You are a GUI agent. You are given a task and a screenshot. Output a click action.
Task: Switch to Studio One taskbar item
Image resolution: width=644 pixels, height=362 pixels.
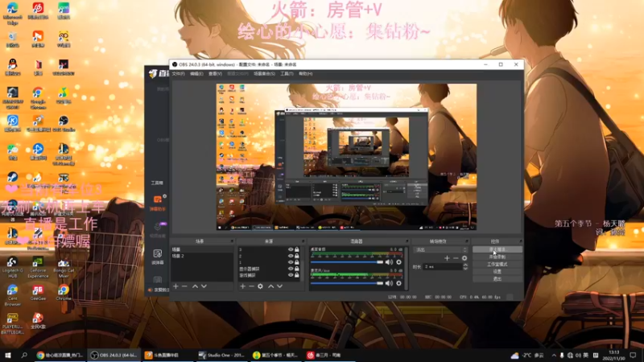point(222,355)
